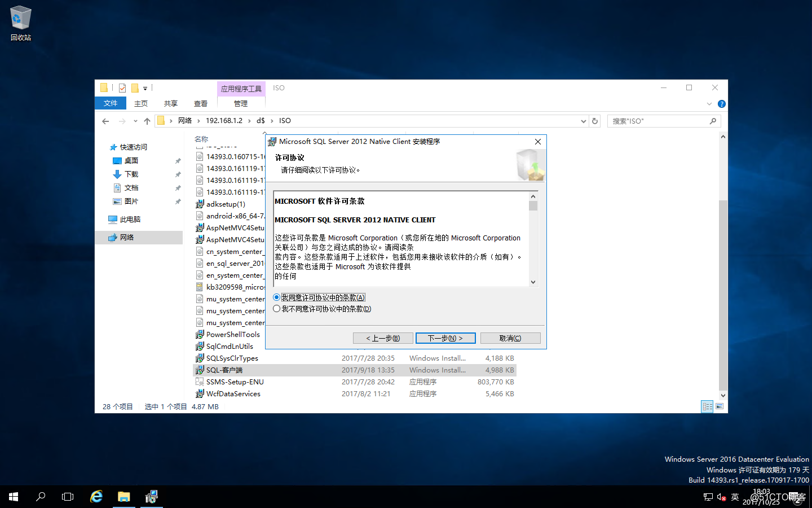Screen dimensions: 812x508
Task: Expand the 192.168.1.2 breadcrumb chevron
Action: coord(249,121)
